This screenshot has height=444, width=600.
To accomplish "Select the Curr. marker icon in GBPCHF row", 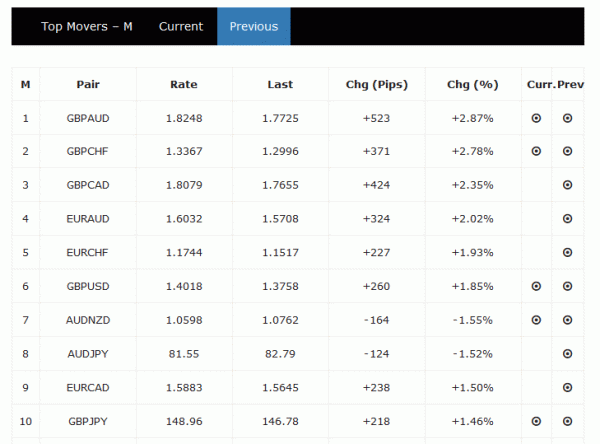I will (x=536, y=152).
